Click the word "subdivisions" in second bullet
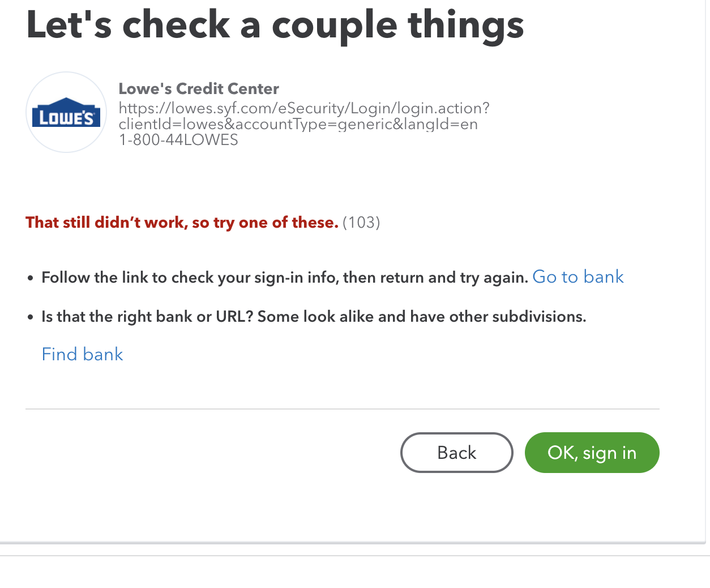 pyautogui.click(x=538, y=317)
